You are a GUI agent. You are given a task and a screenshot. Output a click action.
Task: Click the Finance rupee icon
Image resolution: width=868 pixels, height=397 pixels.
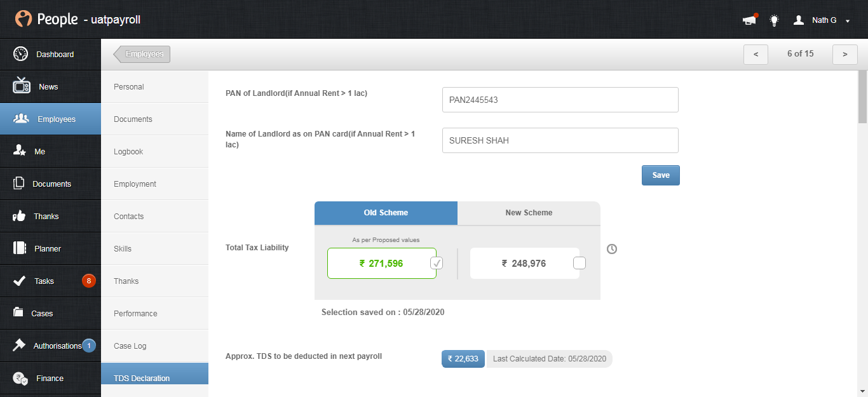coord(21,378)
